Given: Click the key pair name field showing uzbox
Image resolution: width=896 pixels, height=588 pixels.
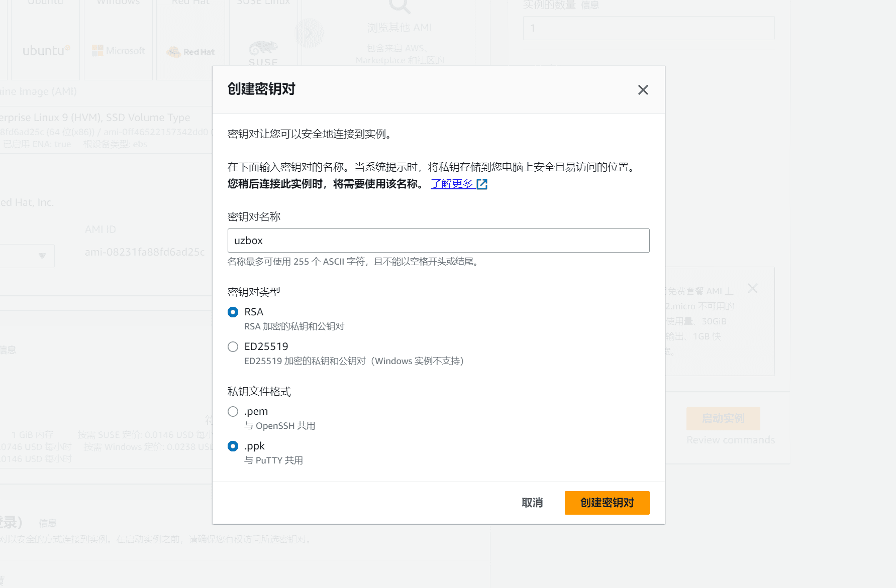Looking at the screenshot, I should click(x=438, y=241).
